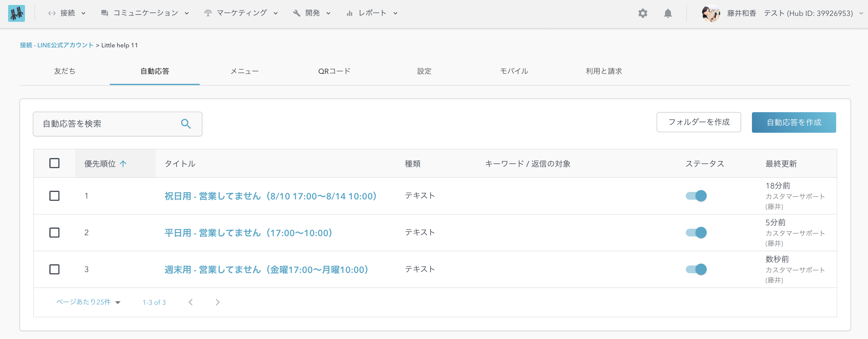Screen dimensions: 868x339
Task: Open the マーケティング dropdown menu
Action: (241, 13)
